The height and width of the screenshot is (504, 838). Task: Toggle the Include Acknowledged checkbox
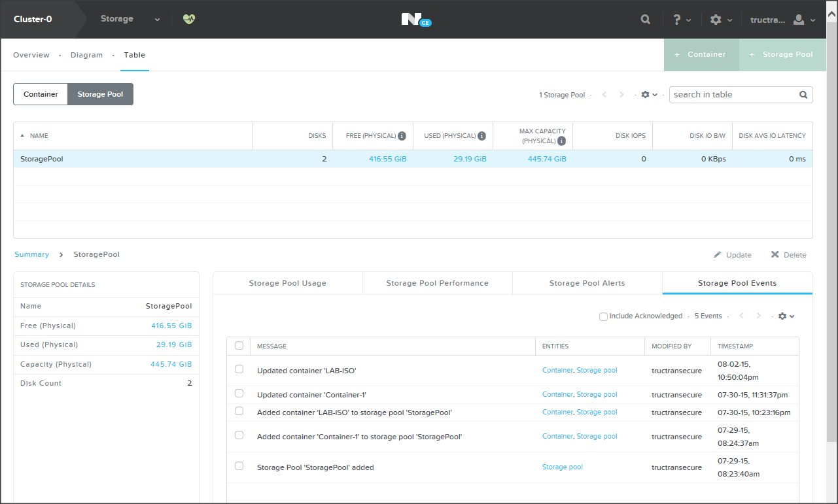603,316
